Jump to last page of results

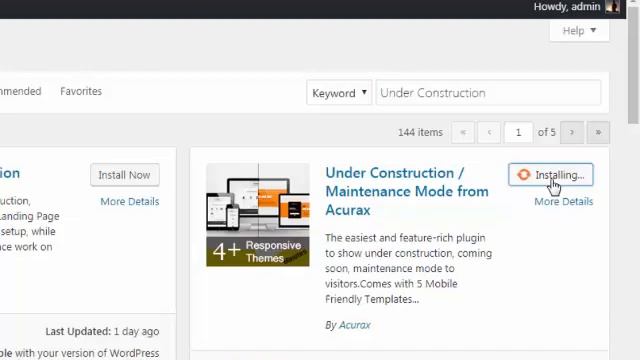coord(598,132)
